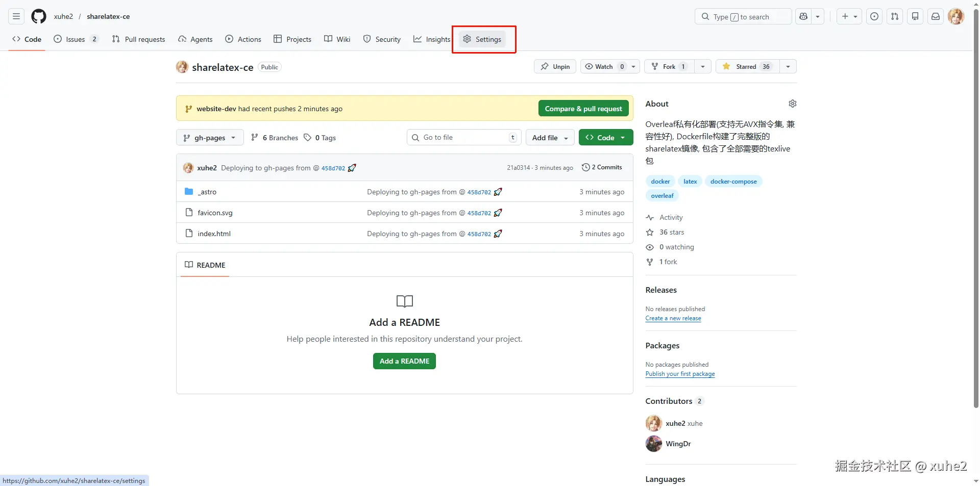Open the Wiki tab
980x486 pixels.
337,39
